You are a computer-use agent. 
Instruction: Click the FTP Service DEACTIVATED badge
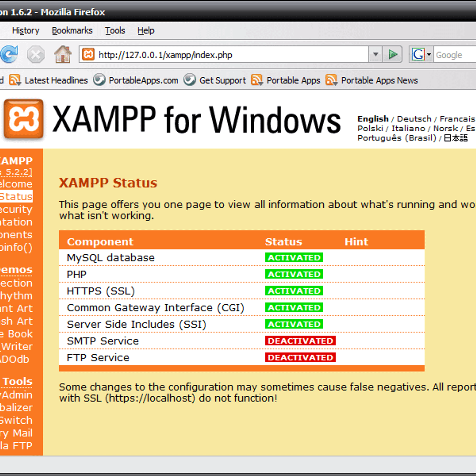pyautogui.click(x=300, y=357)
